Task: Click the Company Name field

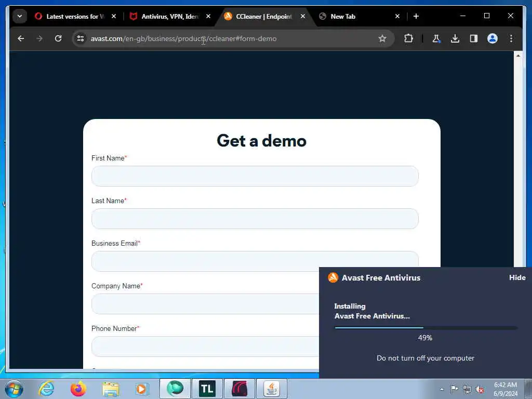Action: (205, 304)
